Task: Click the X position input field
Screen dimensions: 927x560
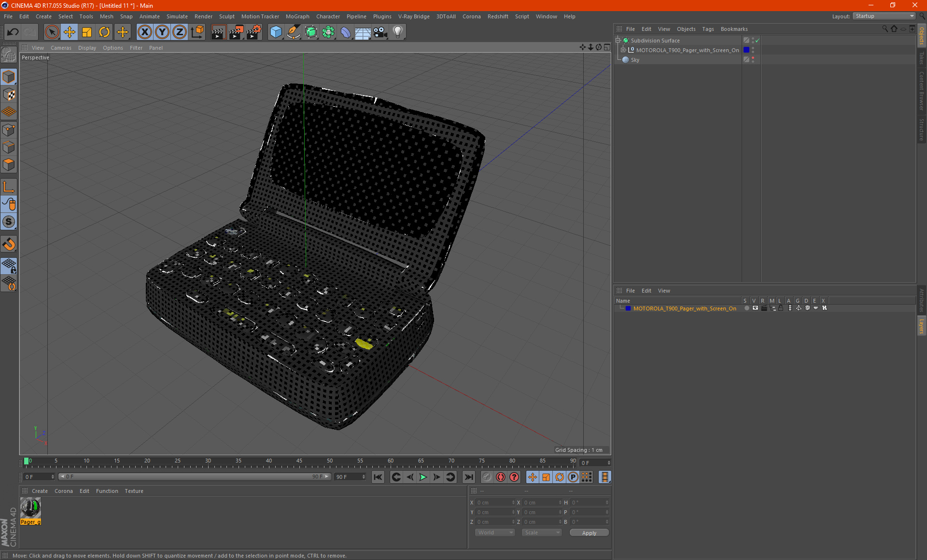Action: [x=494, y=503]
